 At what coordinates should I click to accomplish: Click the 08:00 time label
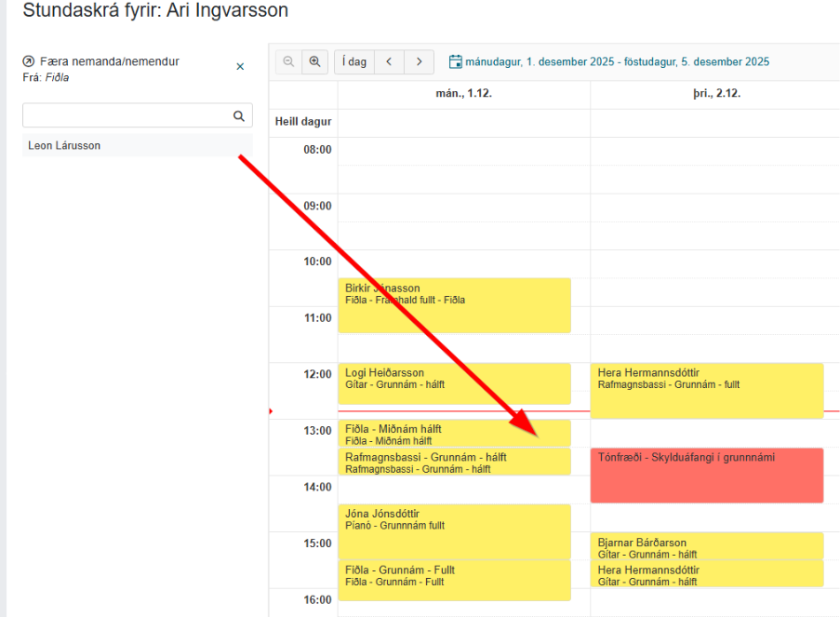coord(318,150)
